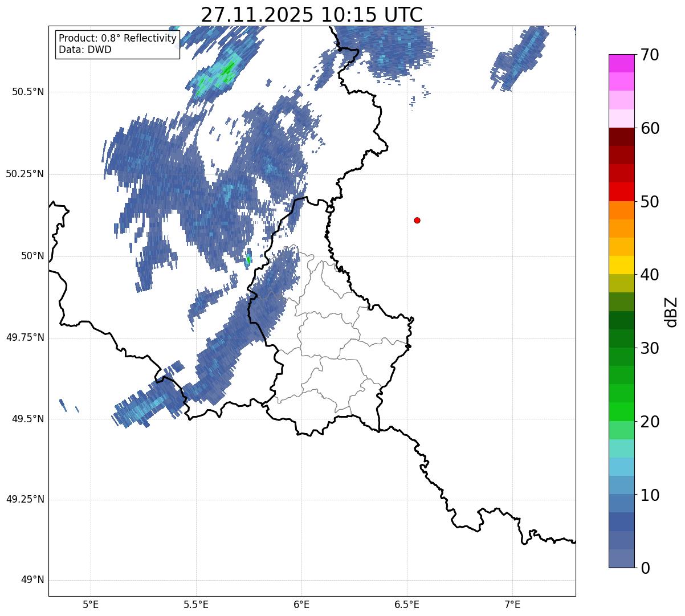Image resolution: width=685 pixels, height=616 pixels.
Task: Pick the bright red colorbar swatch
Action: 621,191
